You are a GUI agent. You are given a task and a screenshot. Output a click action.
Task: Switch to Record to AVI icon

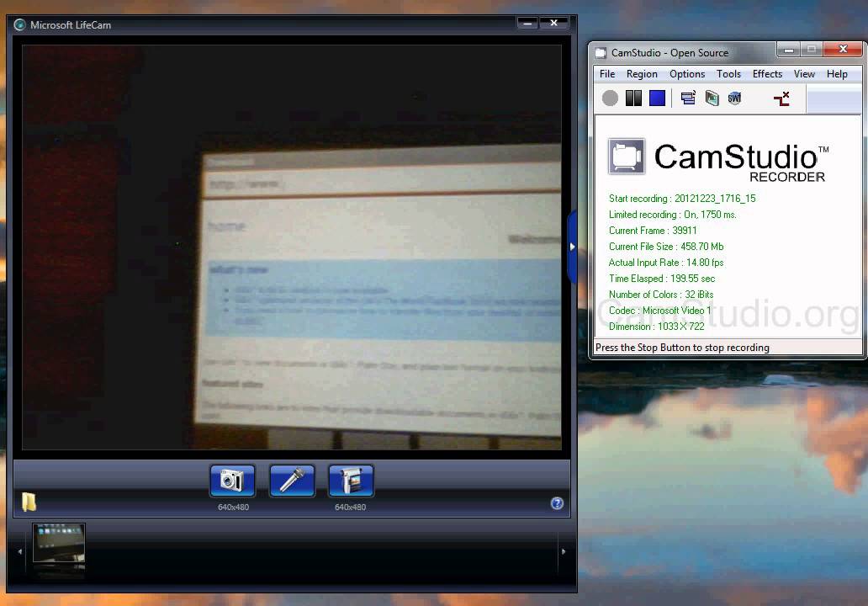click(712, 98)
